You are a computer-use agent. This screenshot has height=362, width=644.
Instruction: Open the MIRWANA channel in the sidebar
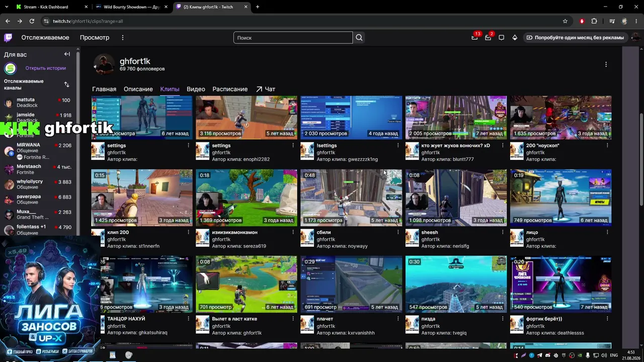pyautogui.click(x=38, y=151)
